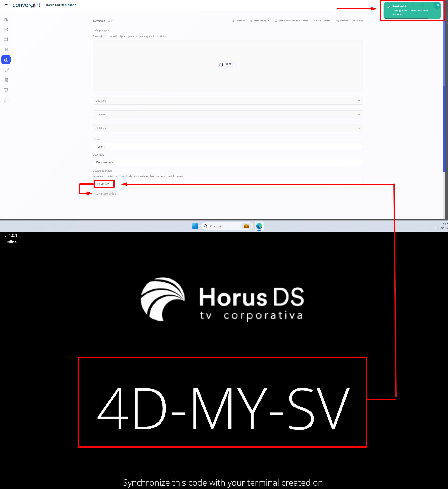
Task: Select the frame/crop icon in sidebar
Action: pos(6,40)
